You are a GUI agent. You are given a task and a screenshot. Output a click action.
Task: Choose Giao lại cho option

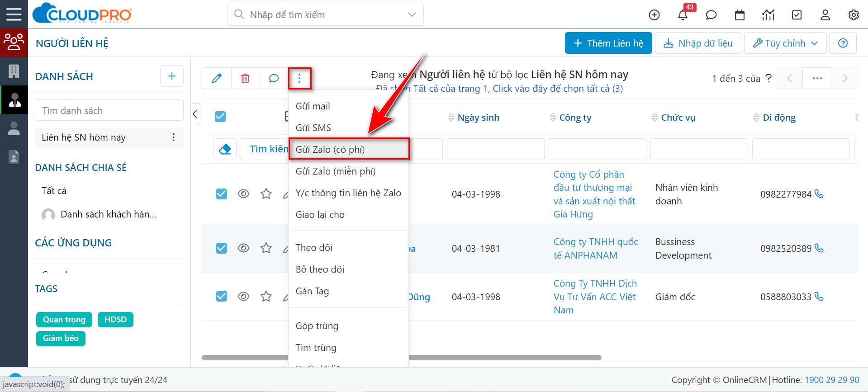348,215
